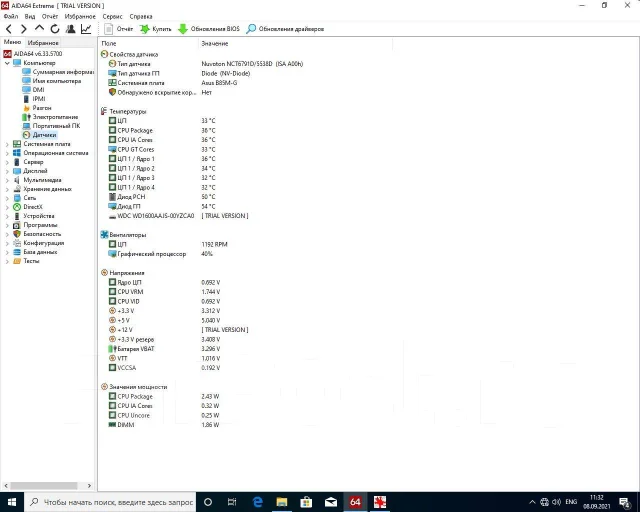Switch to the Избранное tab
The width and height of the screenshot is (640, 512).
tap(43, 42)
